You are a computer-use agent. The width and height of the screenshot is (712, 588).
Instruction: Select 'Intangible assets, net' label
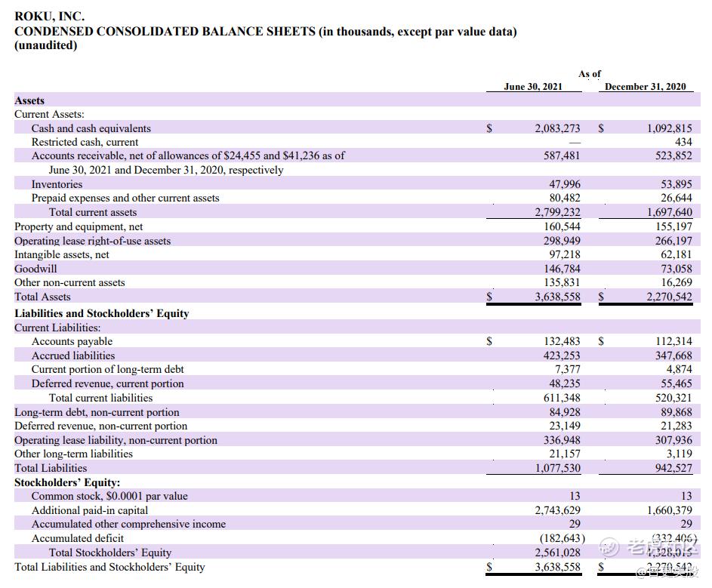click(62, 254)
